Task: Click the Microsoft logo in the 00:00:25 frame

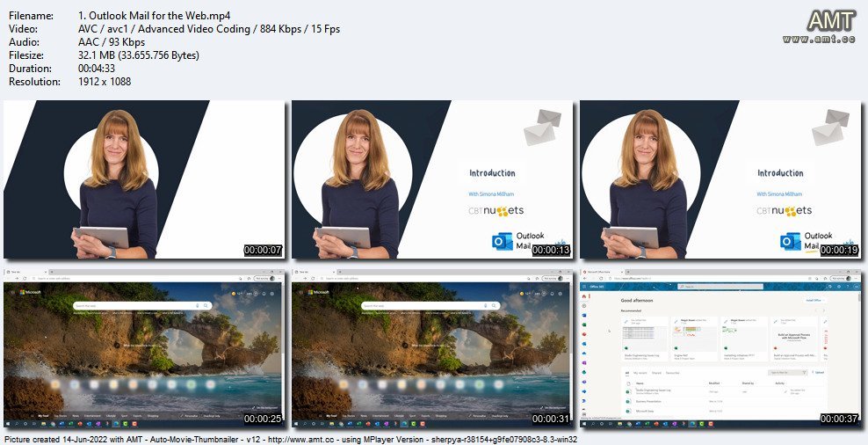Action: tap(31, 292)
